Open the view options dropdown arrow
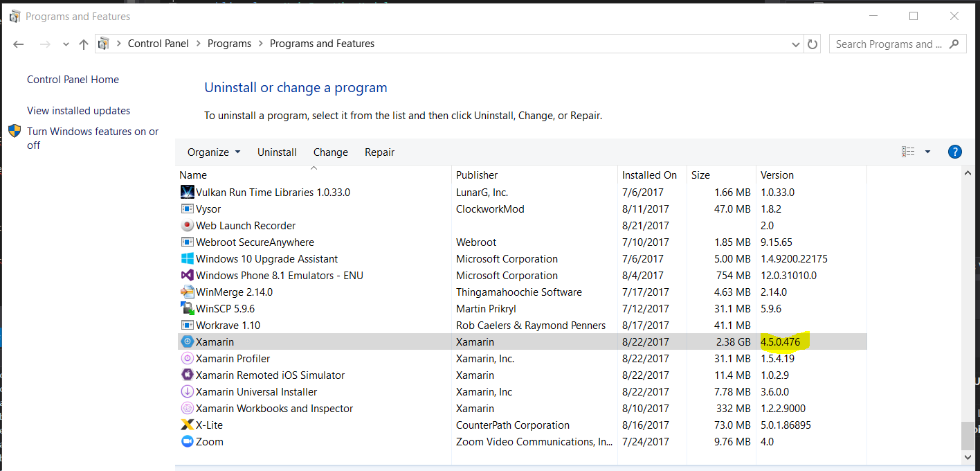The height and width of the screenshot is (471, 980). [927, 152]
